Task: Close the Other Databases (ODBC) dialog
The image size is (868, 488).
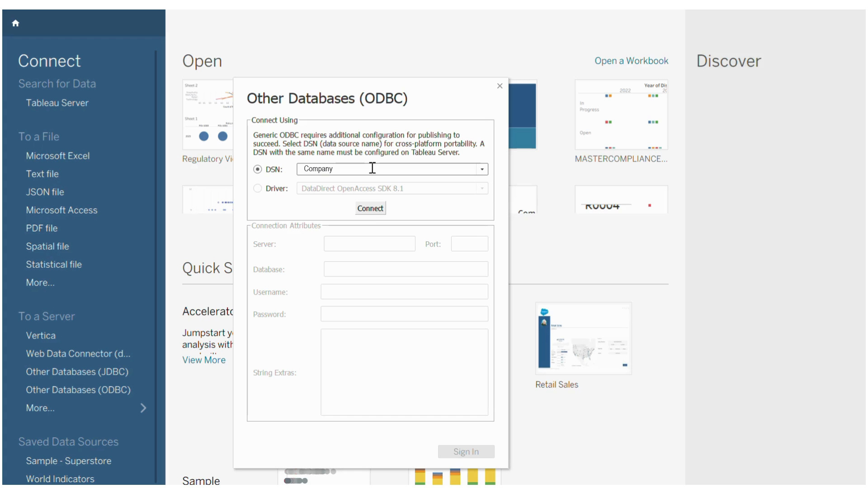Action: tap(500, 86)
